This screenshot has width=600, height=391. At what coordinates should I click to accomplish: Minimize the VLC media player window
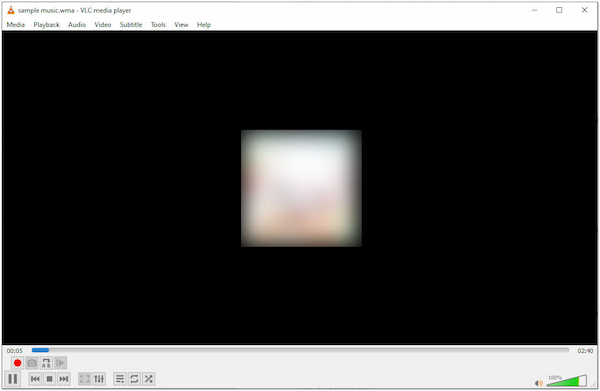[535, 10]
